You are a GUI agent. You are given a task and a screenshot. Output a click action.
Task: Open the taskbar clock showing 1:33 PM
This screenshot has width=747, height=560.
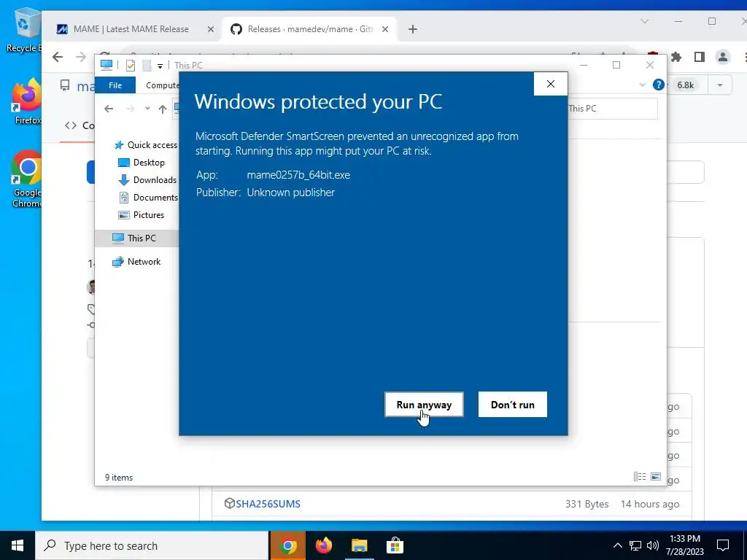[x=685, y=545]
